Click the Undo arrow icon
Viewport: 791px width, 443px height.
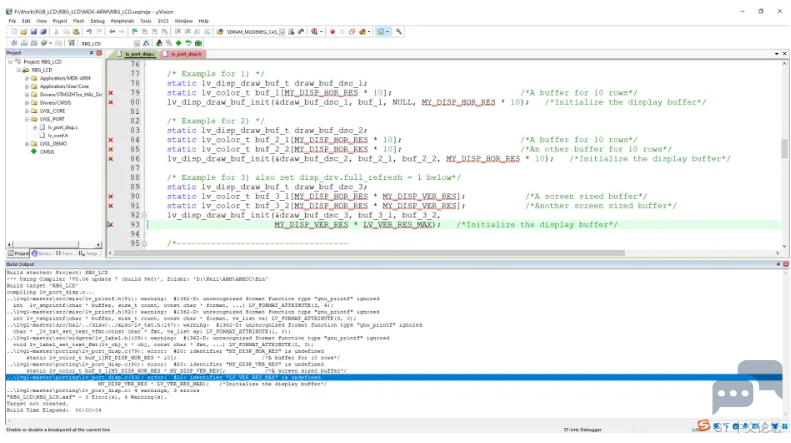click(89, 32)
